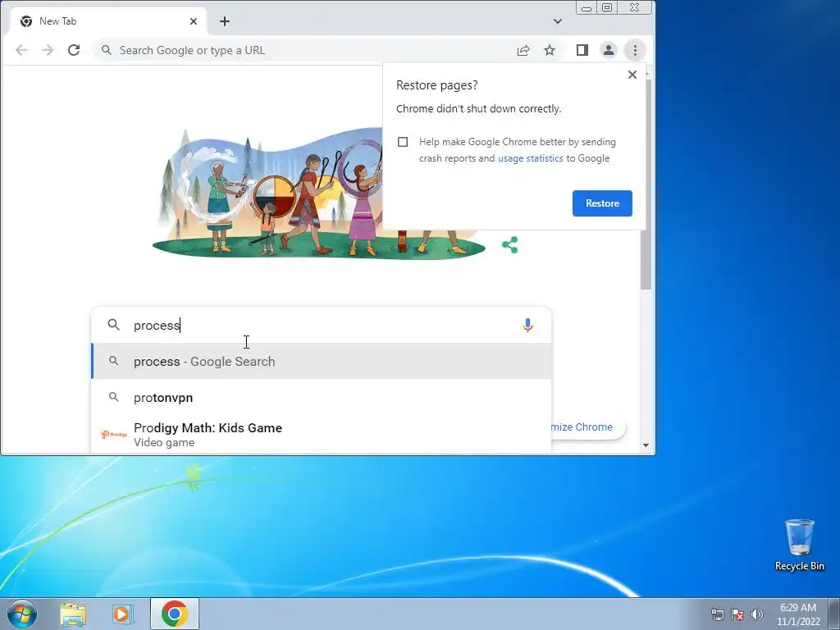
Task: Click the Prodigy logo in suggestions
Action: [x=113, y=435]
